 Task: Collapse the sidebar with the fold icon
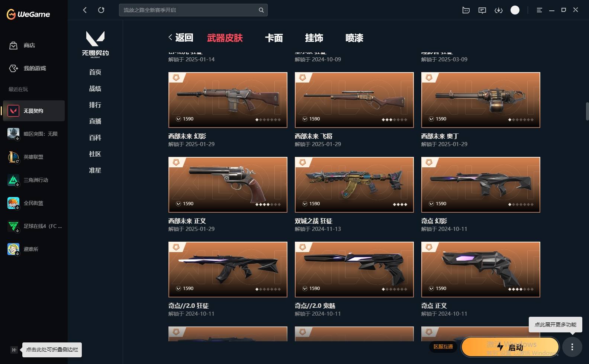(x=14, y=349)
